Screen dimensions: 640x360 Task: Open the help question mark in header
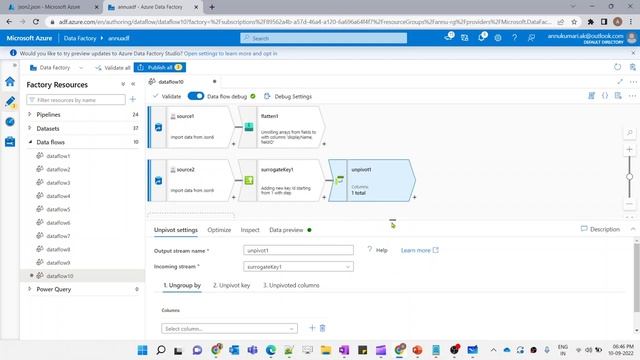click(514, 38)
